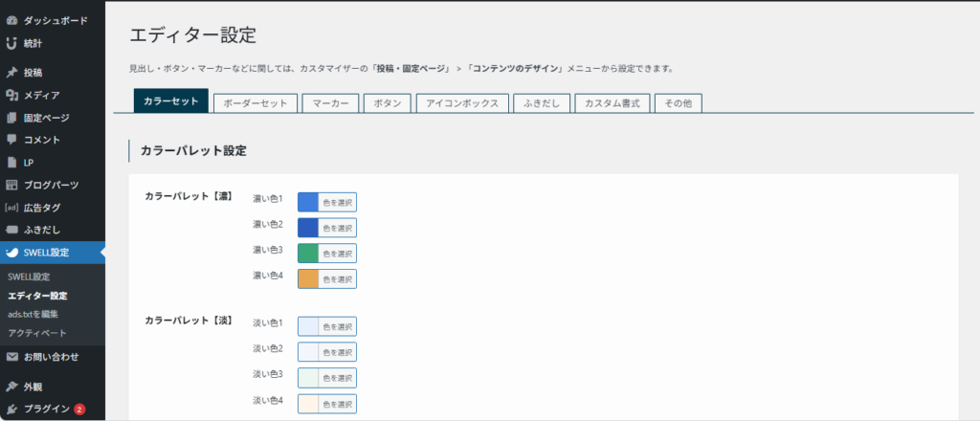Select the アイコンボックス tab
The width and height of the screenshot is (980, 421).
pyautogui.click(x=461, y=103)
